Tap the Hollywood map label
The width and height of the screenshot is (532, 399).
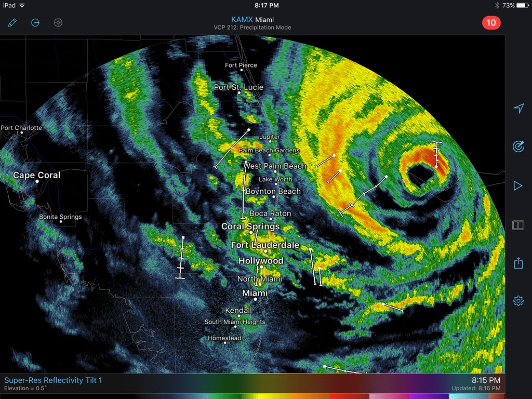[261, 261]
